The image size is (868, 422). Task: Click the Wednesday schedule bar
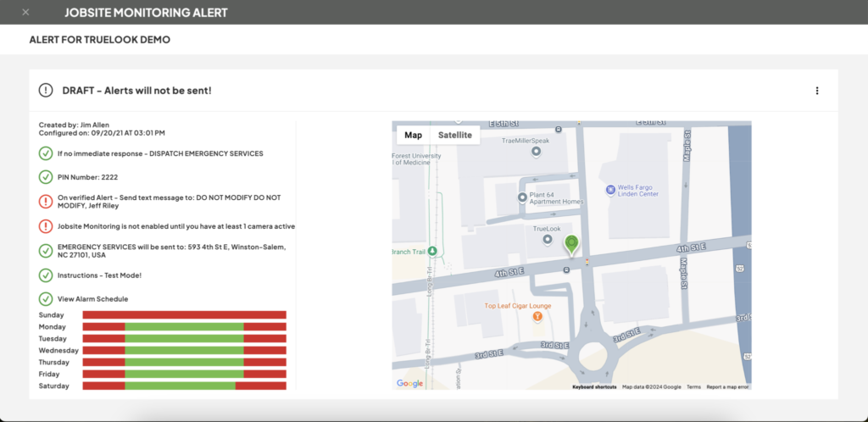click(184, 350)
